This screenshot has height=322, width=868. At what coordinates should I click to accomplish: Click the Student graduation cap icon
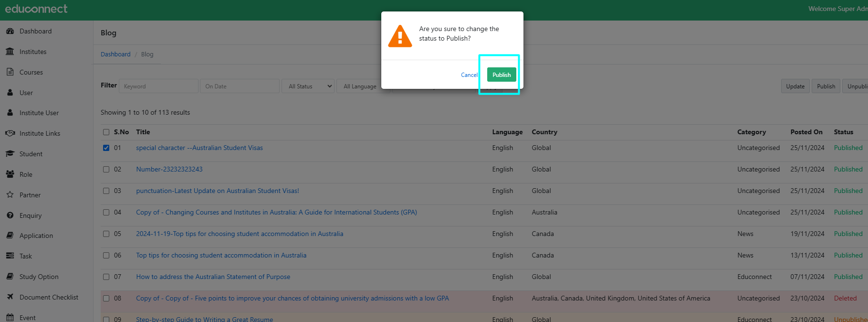(x=10, y=154)
